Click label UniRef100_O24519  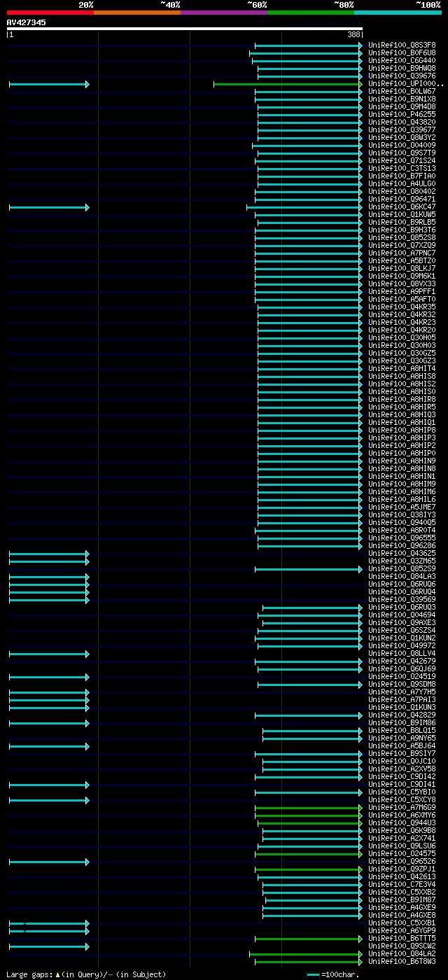[402, 676]
